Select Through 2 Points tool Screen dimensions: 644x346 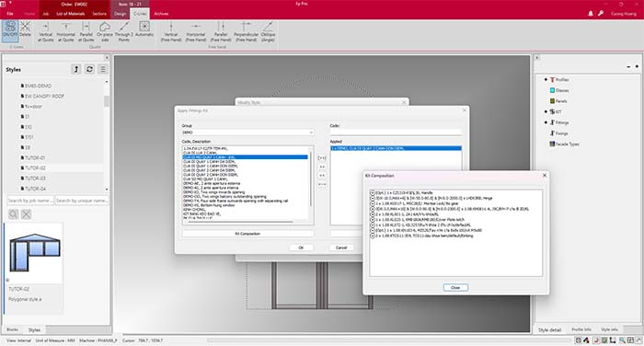tap(123, 31)
